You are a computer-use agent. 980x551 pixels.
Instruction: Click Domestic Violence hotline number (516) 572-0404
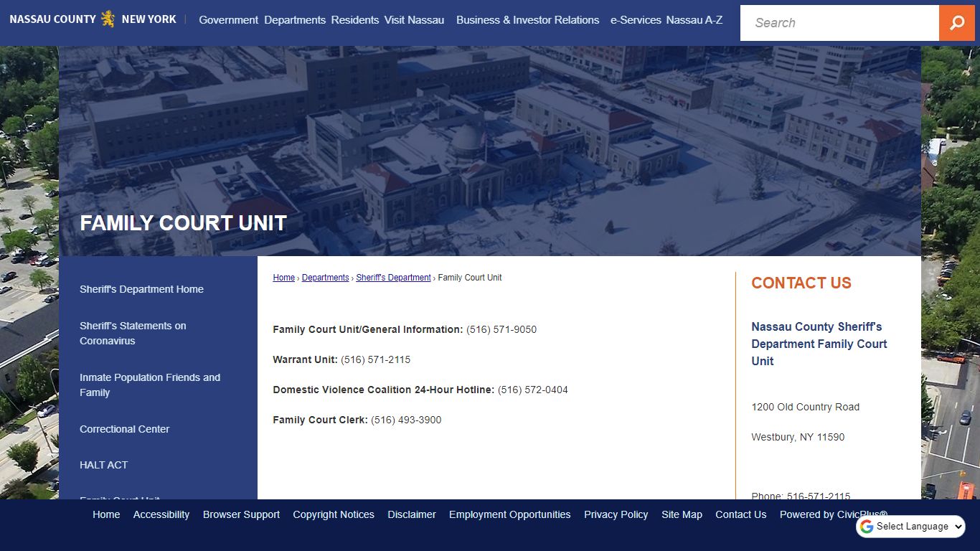533,390
